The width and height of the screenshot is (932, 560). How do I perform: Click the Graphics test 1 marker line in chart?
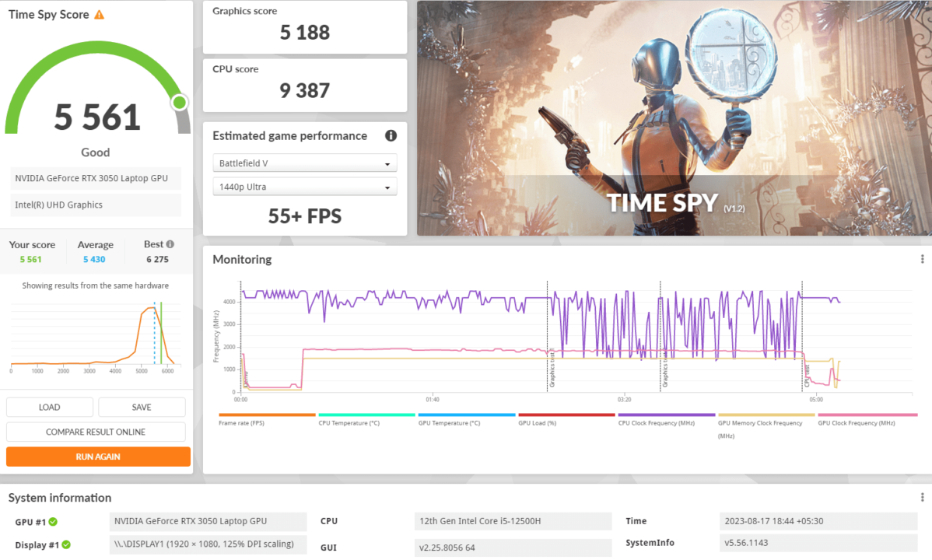click(548, 337)
